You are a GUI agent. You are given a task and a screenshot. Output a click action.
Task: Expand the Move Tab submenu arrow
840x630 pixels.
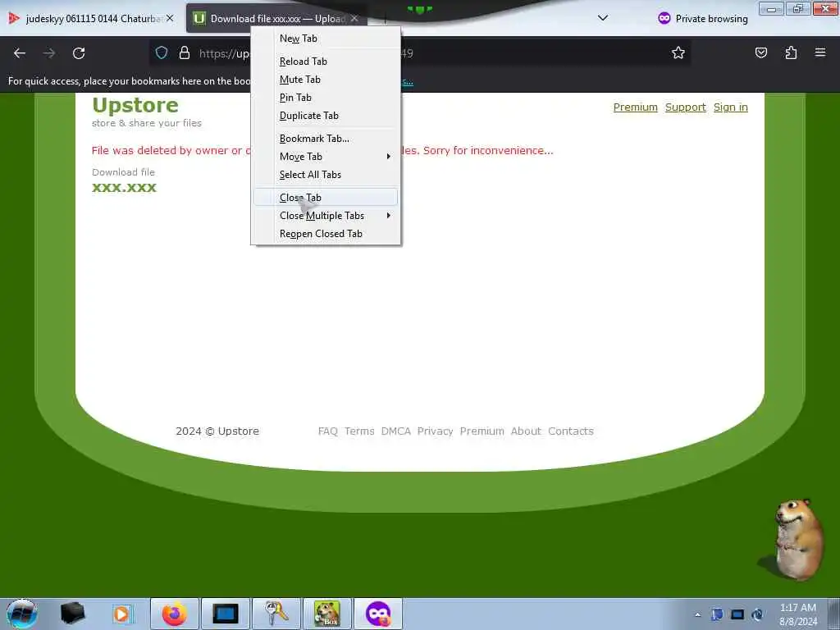point(388,157)
